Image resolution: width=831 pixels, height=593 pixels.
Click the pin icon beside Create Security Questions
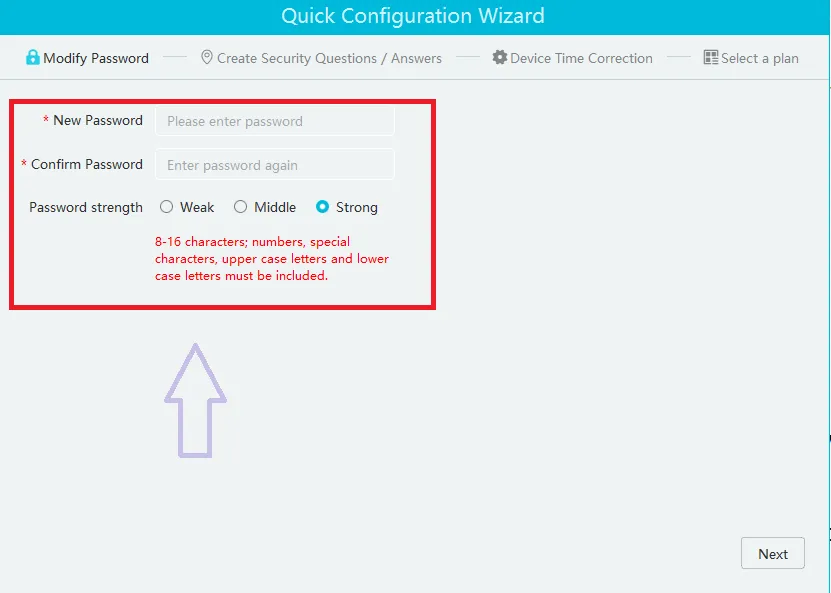click(207, 58)
